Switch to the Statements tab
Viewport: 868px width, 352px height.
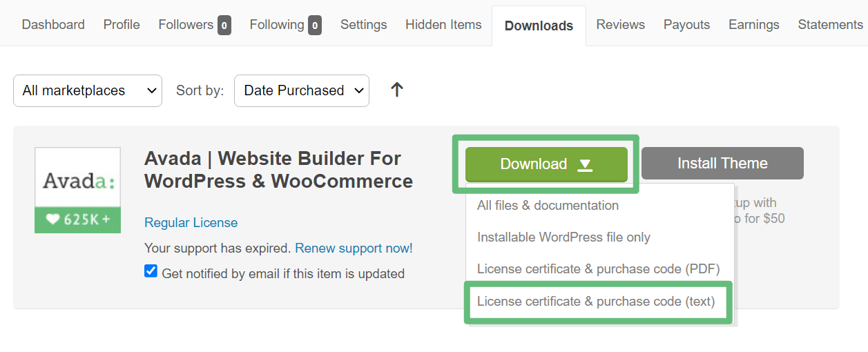[830, 25]
